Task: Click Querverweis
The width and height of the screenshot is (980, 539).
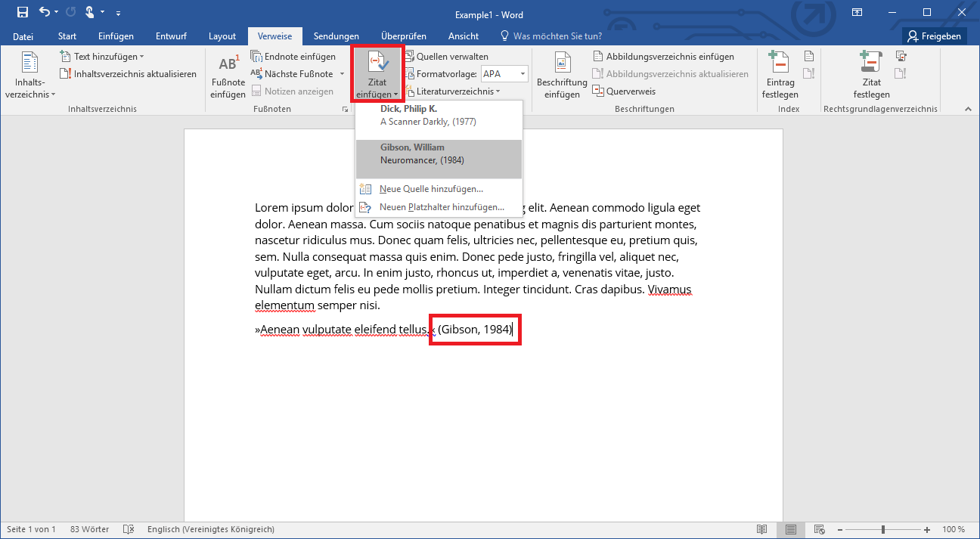Action: tap(625, 91)
